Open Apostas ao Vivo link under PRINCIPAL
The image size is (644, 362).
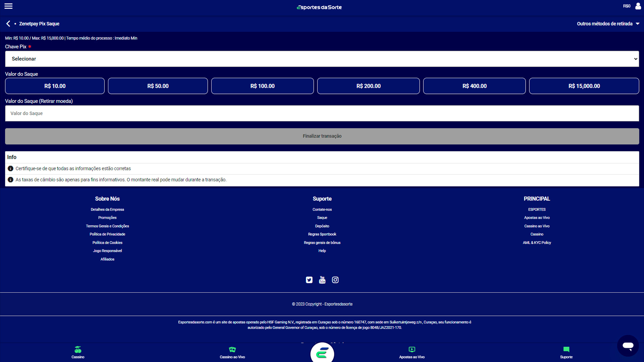click(537, 218)
